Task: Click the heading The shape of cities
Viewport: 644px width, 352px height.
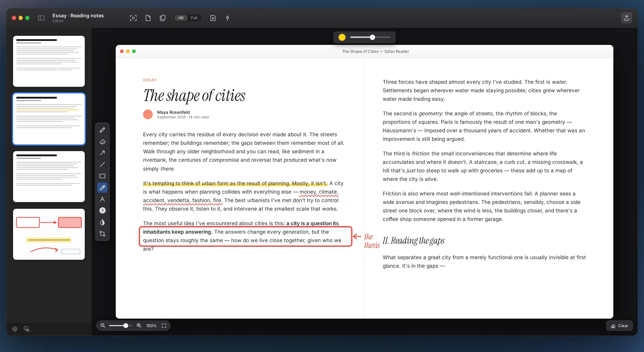Action: [x=194, y=96]
